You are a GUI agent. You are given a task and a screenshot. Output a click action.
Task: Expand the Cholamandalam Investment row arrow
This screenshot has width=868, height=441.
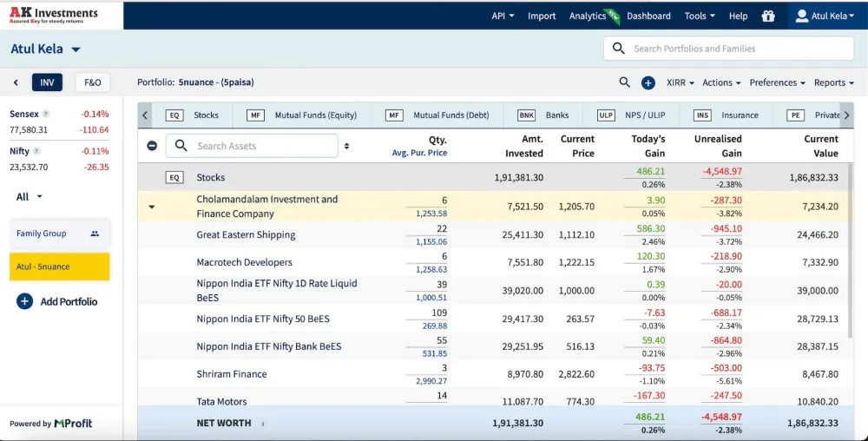click(x=152, y=207)
